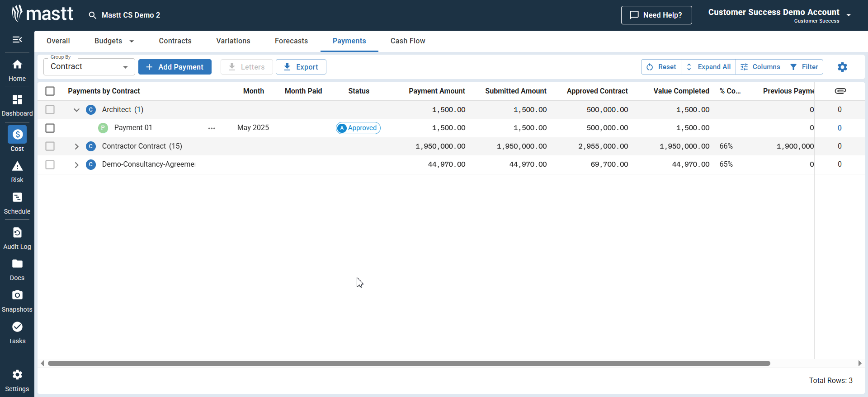Open Docs in sidebar
The width and height of the screenshot is (868, 397).
17,270
